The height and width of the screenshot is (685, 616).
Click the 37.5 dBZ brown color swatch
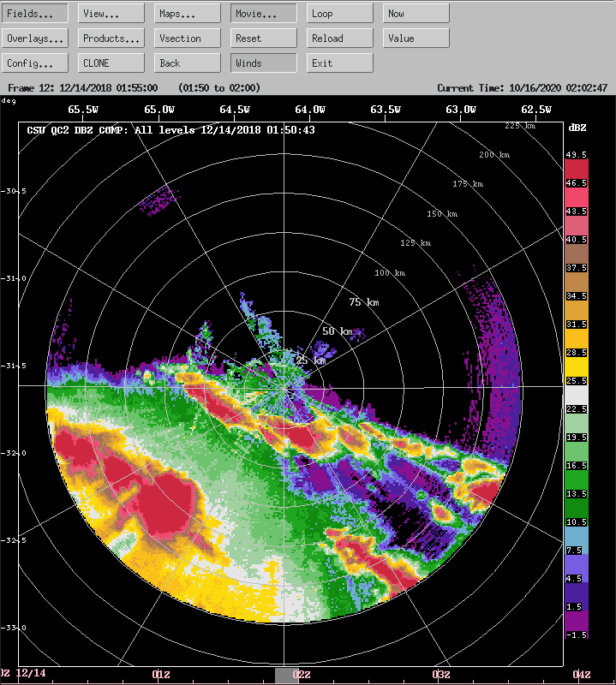tap(577, 258)
